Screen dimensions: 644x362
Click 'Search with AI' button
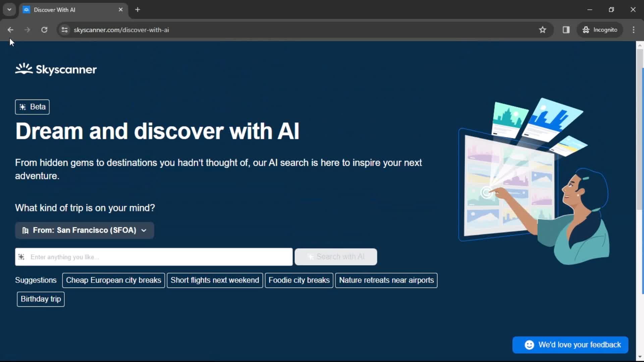tap(336, 257)
